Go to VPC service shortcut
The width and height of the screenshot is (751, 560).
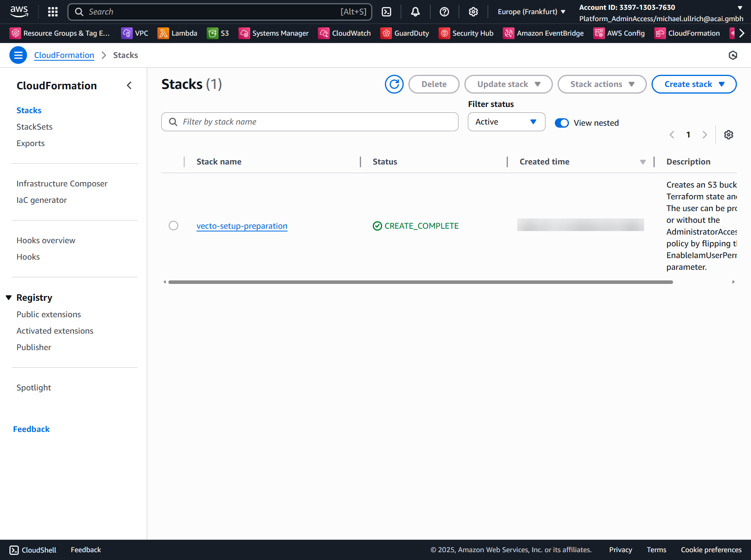135,33
